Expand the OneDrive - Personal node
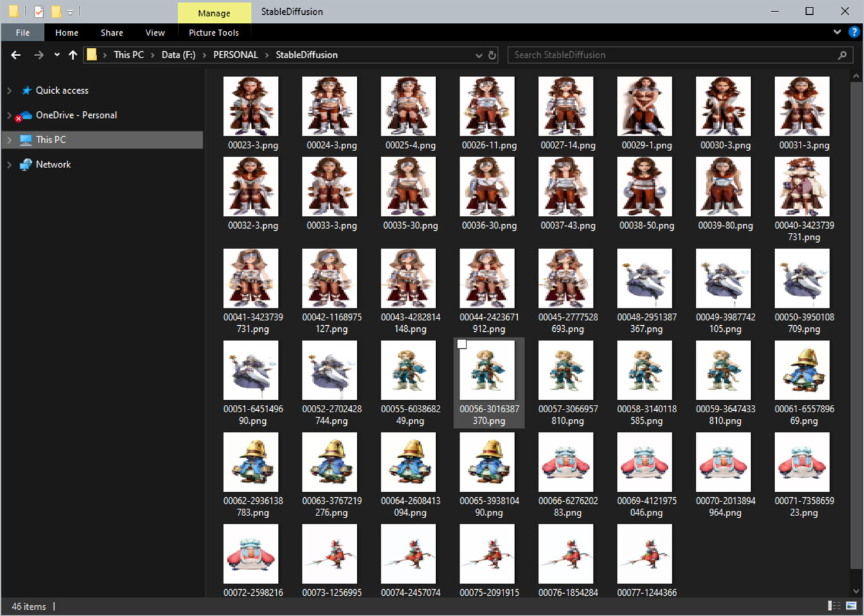The height and width of the screenshot is (616, 864). coord(9,115)
